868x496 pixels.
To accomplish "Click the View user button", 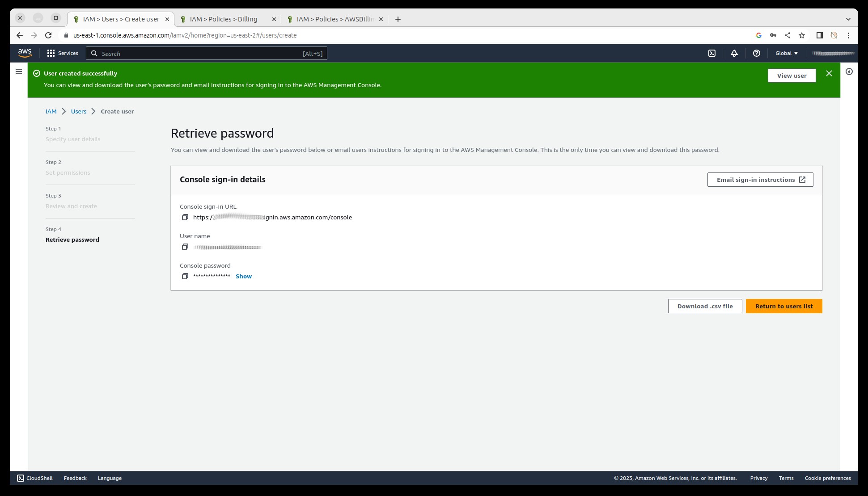I will click(x=792, y=76).
